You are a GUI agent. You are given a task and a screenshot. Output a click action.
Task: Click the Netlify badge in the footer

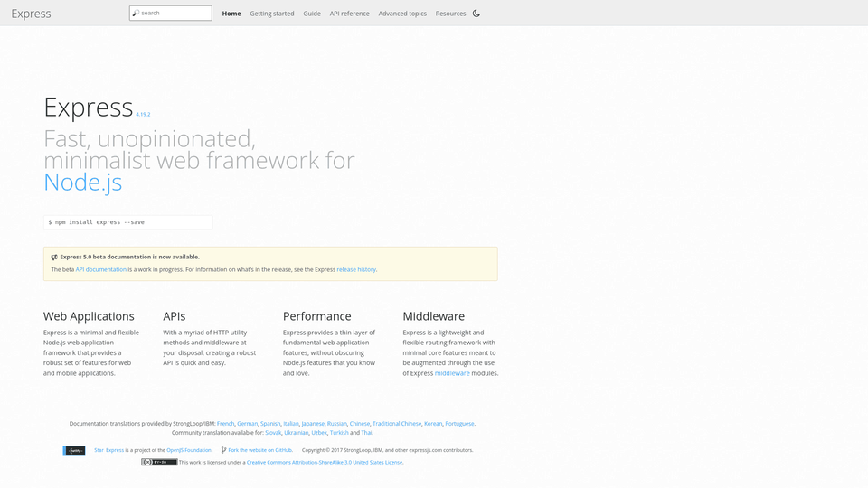pos(74,451)
